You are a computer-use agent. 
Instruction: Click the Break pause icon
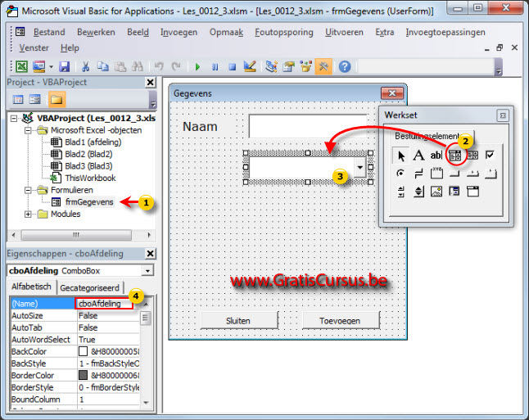(215, 67)
